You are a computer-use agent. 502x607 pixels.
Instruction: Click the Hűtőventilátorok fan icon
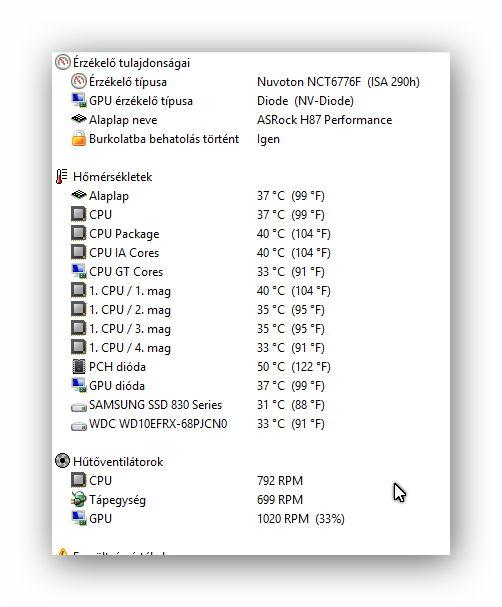pyautogui.click(x=62, y=461)
